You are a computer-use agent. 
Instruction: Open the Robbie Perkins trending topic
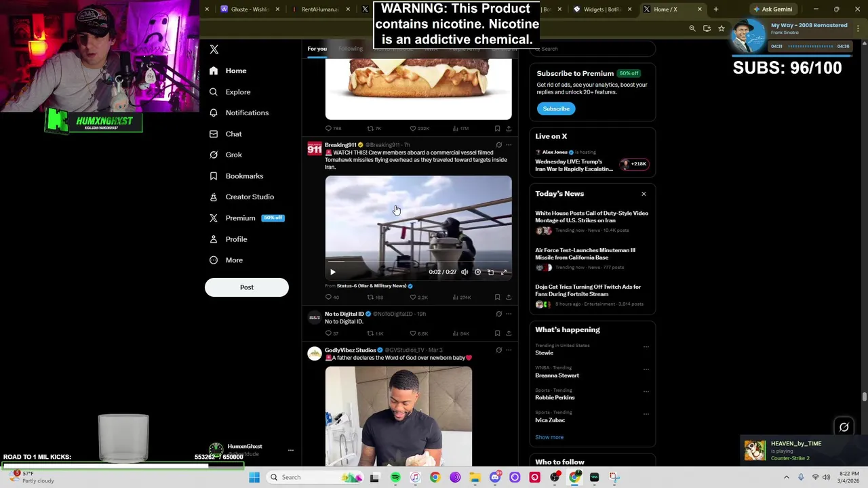555,398
